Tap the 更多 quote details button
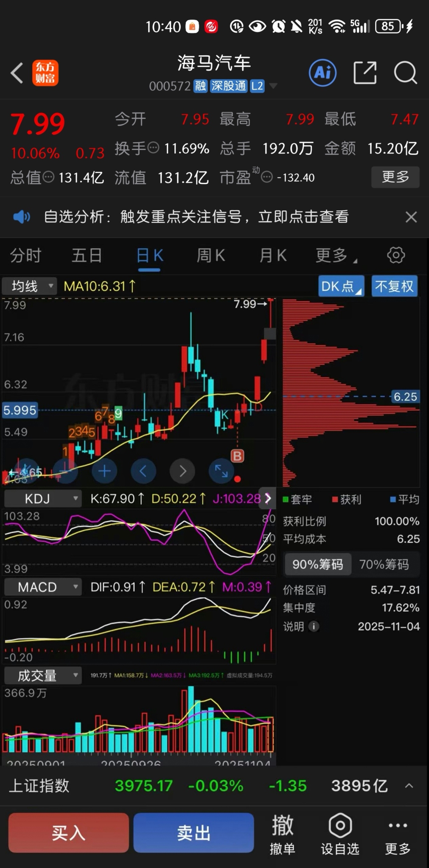429x868 pixels. [395, 177]
